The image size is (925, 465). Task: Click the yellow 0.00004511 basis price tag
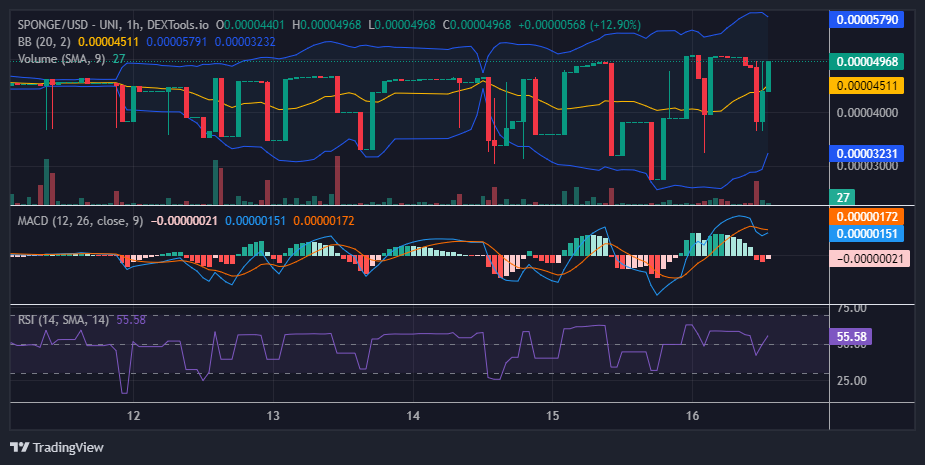[x=867, y=86]
